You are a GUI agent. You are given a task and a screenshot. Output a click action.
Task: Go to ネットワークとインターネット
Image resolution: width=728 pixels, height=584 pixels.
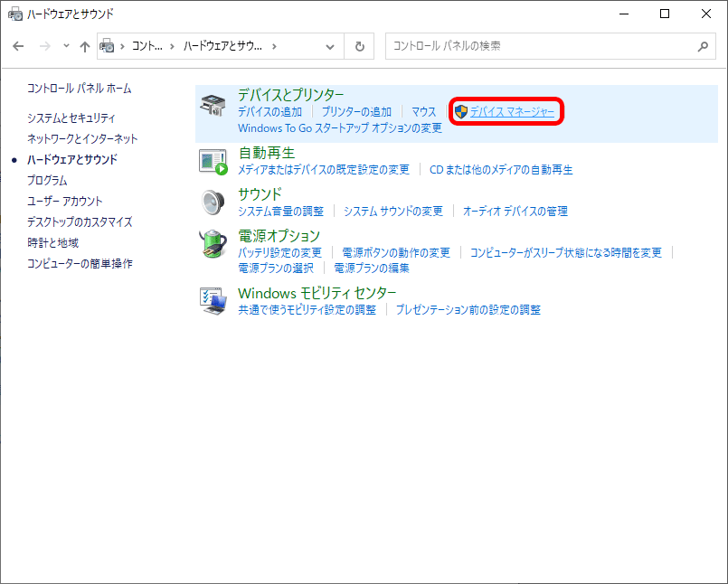coord(82,138)
